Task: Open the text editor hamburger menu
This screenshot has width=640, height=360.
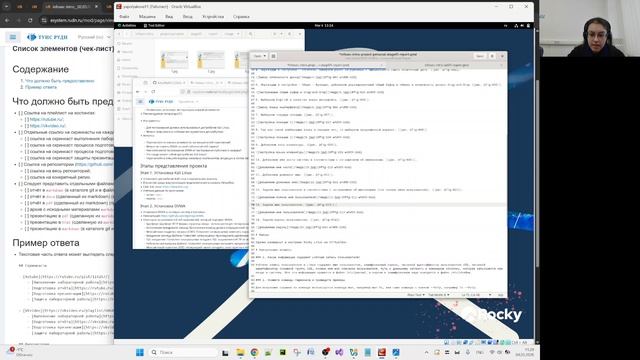Action: [492, 56]
